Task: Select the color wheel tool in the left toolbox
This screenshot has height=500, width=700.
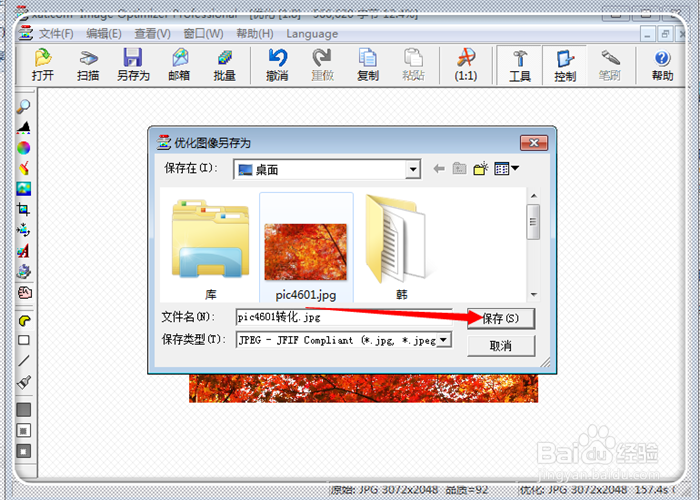Action: (24, 148)
